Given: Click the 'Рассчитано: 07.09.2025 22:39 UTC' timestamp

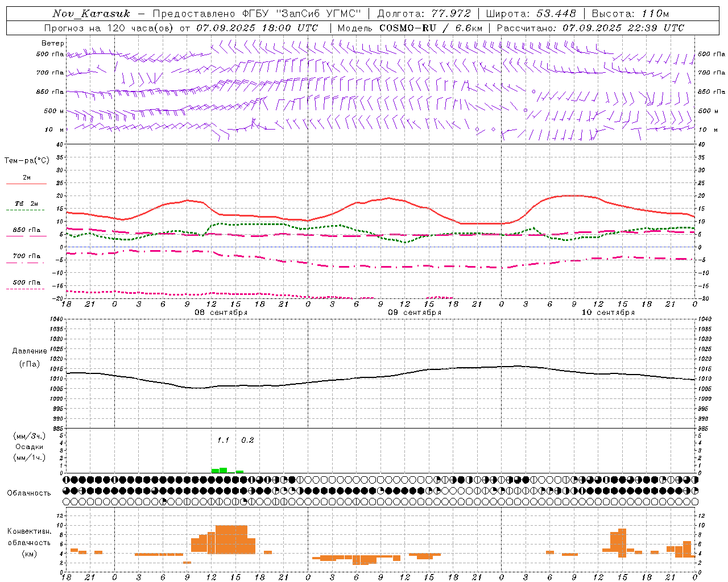Looking at the screenshot, I should click(x=590, y=28).
